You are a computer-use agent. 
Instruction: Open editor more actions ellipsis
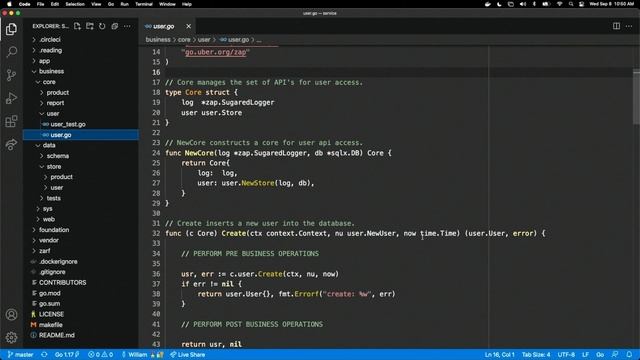pos(629,26)
